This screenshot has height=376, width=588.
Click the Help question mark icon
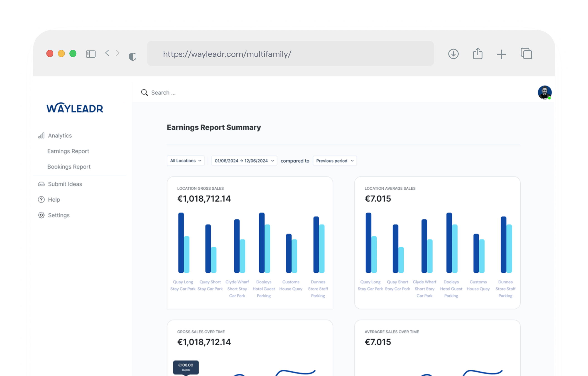coord(42,200)
